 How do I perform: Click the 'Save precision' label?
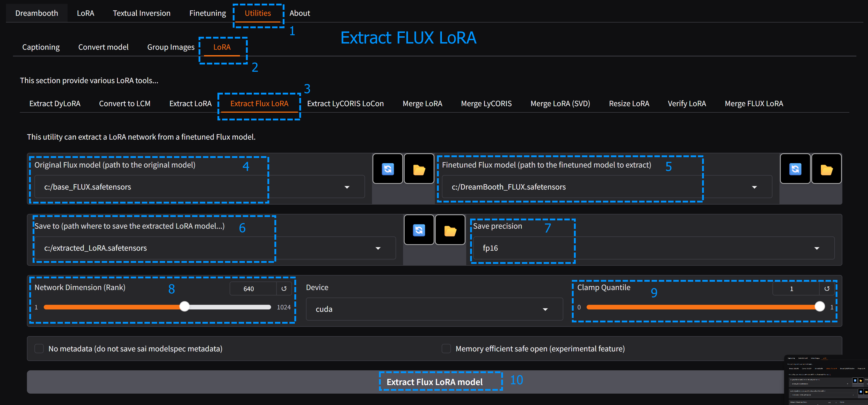point(497,226)
